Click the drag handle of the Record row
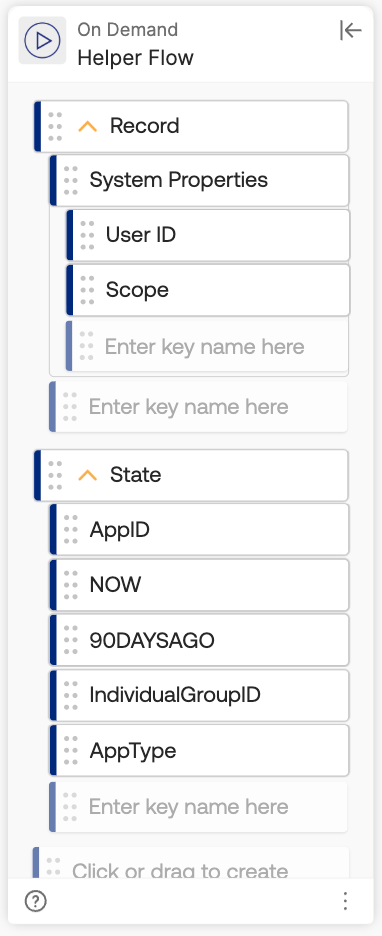Viewport: 382px width, 936px height. click(56, 126)
